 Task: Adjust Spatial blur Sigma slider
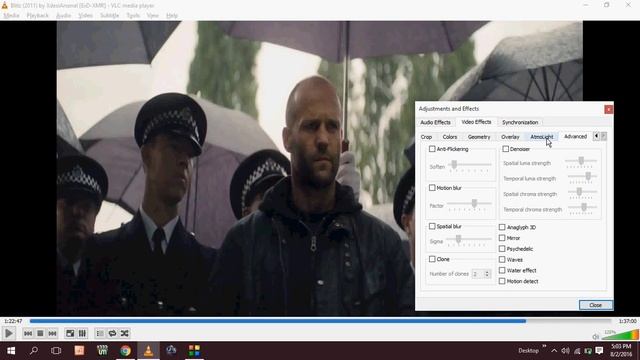click(469, 240)
